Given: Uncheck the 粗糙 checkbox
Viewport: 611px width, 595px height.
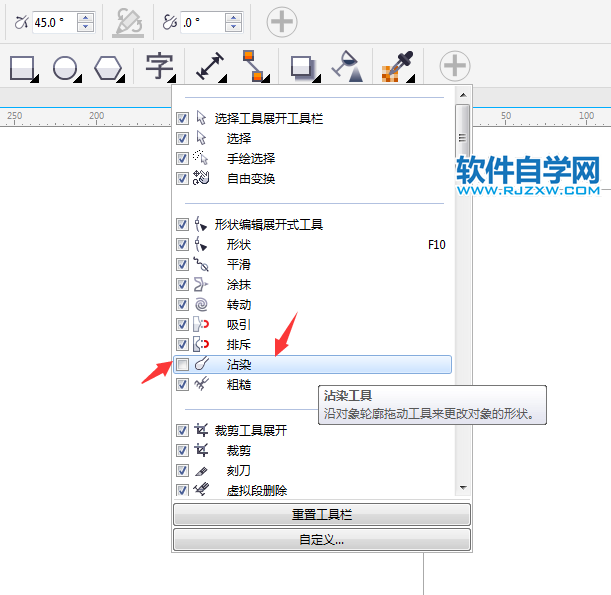Looking at the screenshot, I should [182, 385].
